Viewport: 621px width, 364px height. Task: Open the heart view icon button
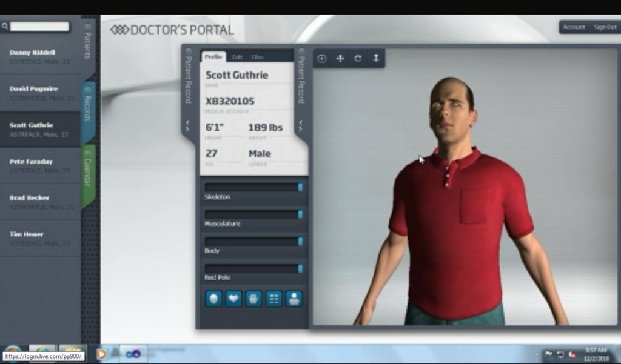(x=233, y=299)
